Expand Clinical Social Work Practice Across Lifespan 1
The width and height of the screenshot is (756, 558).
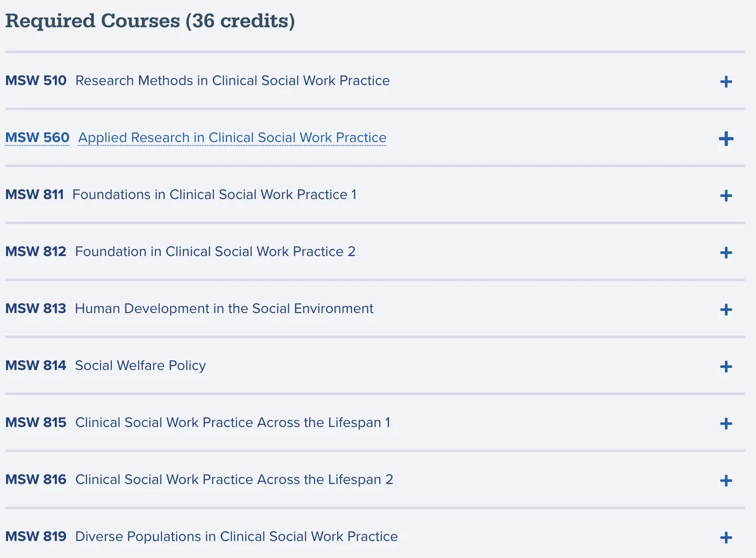(x=233, y=423)
